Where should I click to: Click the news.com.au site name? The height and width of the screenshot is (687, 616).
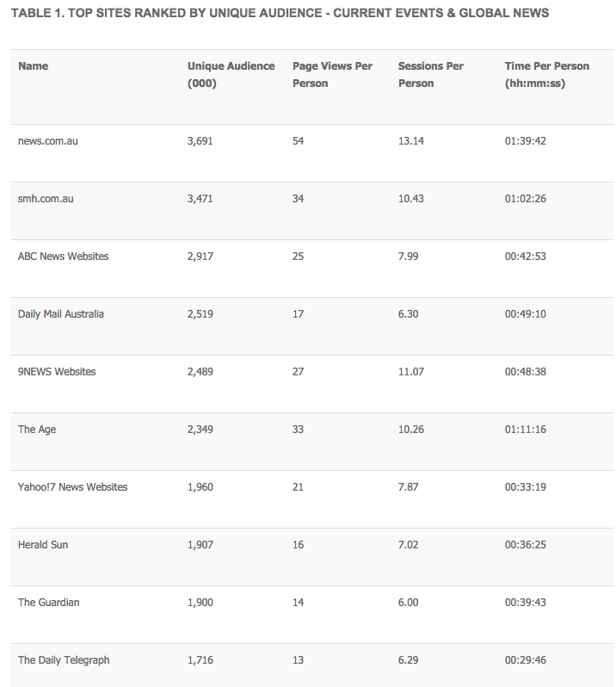coord(47,141)
